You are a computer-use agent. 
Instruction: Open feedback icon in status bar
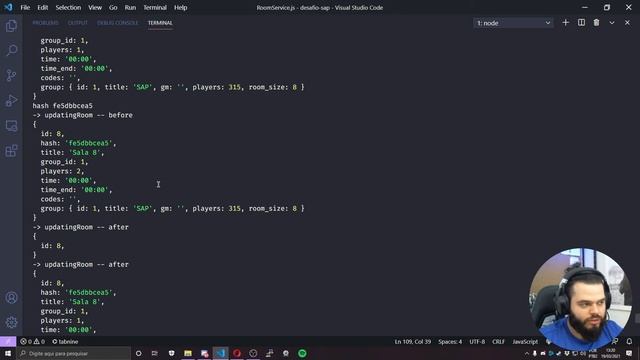pyautogui.click(x=615, y=342)
